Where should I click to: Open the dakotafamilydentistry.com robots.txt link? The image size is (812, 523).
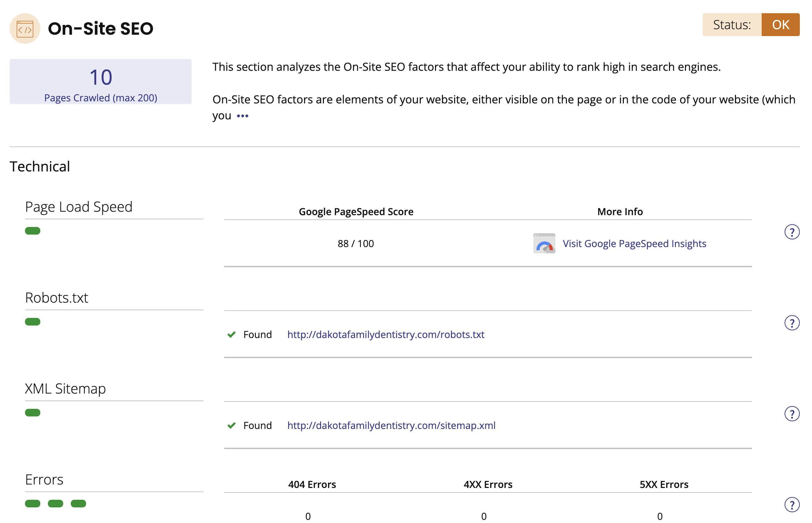coord(386,335)
